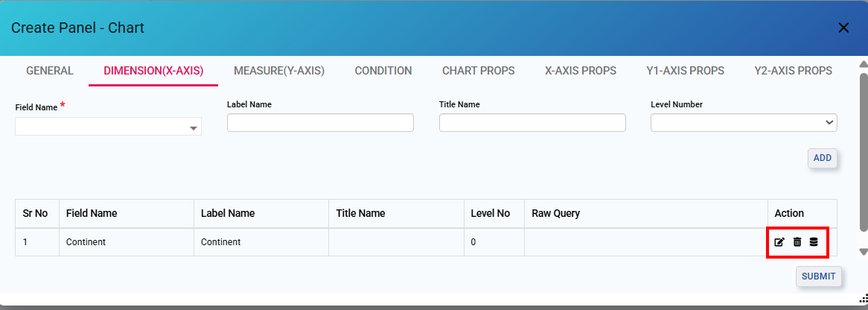Open the Y2-AXIS PROPS tab
Screen dimensions: 868x310
point(793,72)
